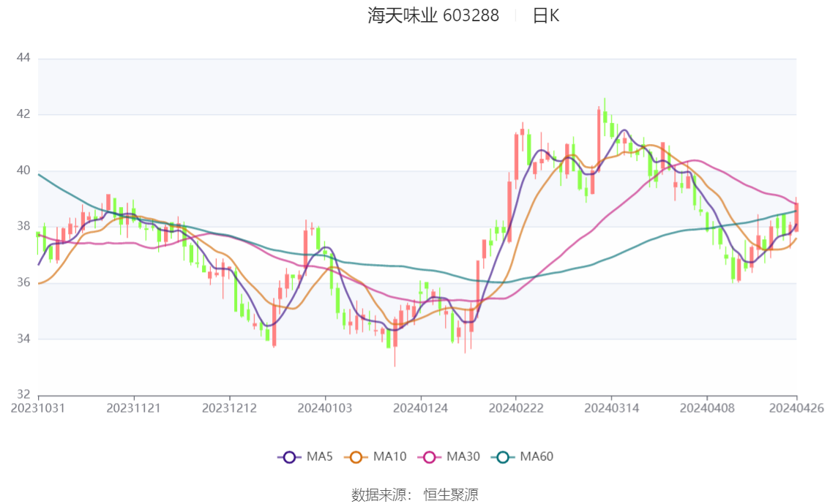Image resolution: width=830 pixels, height=504 pixels.
Task: Click the 20240408 x-axis date label
Action: point(707,408)
